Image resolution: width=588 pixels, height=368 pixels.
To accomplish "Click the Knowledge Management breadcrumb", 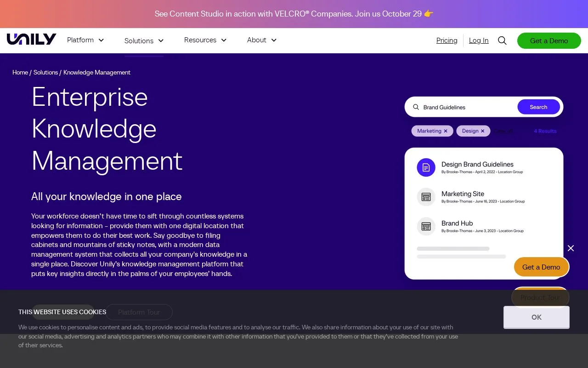I will coord(97,72).
